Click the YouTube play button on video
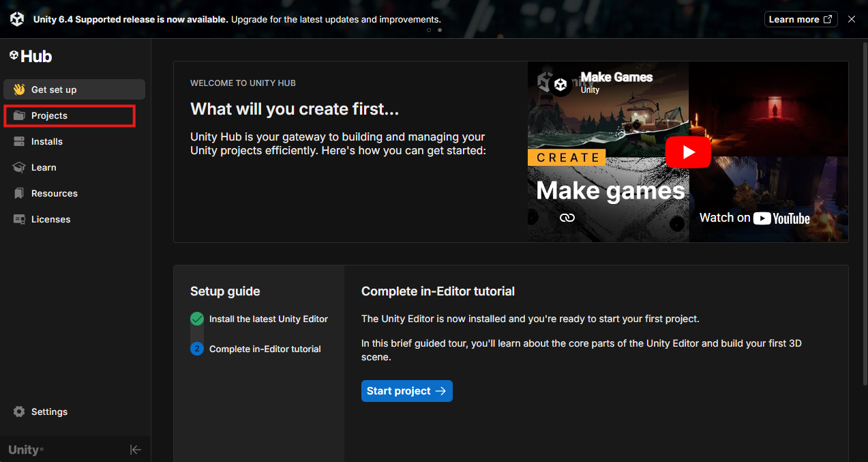868x462 pixels. point(688,152)
